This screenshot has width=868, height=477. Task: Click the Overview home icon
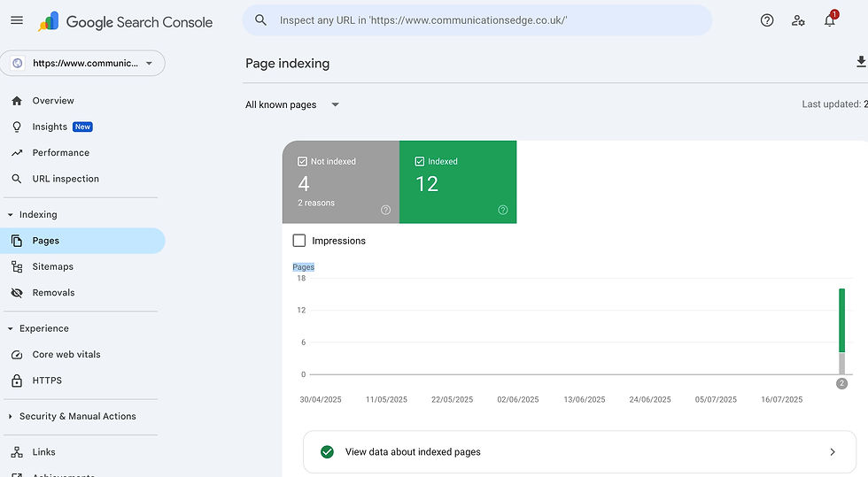(x=17, y=101)
